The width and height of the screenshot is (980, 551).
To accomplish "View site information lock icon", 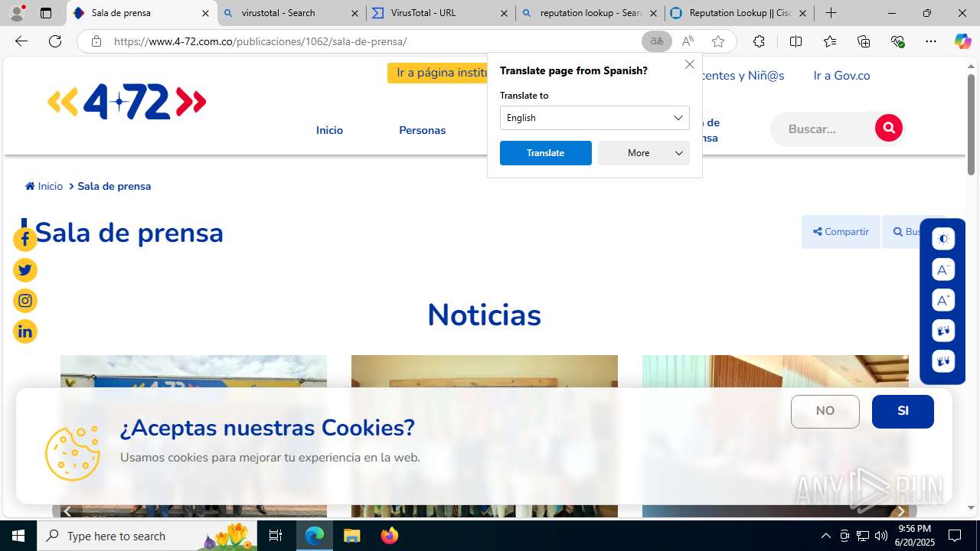I will click(x=96, y=41).
